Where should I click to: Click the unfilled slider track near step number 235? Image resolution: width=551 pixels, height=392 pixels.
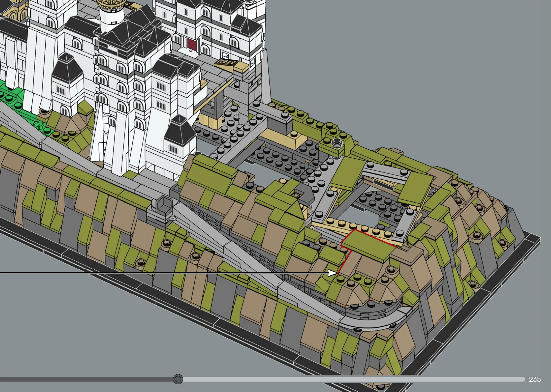pyautogui.click(x=354, y=379)
